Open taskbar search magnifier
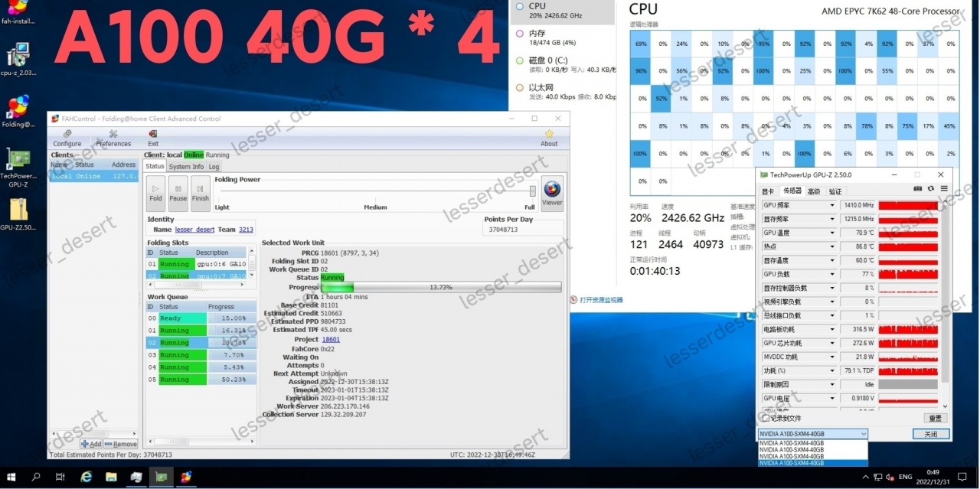 [x=36, y=477]
